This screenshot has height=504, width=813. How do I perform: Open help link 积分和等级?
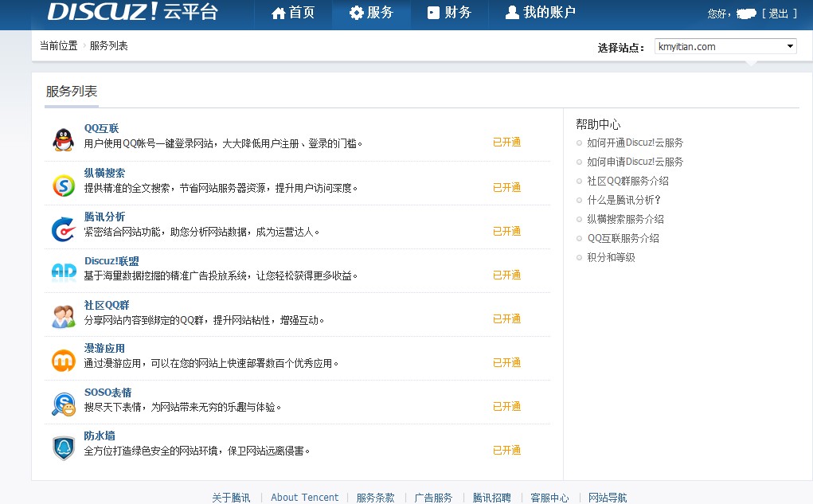611,257
